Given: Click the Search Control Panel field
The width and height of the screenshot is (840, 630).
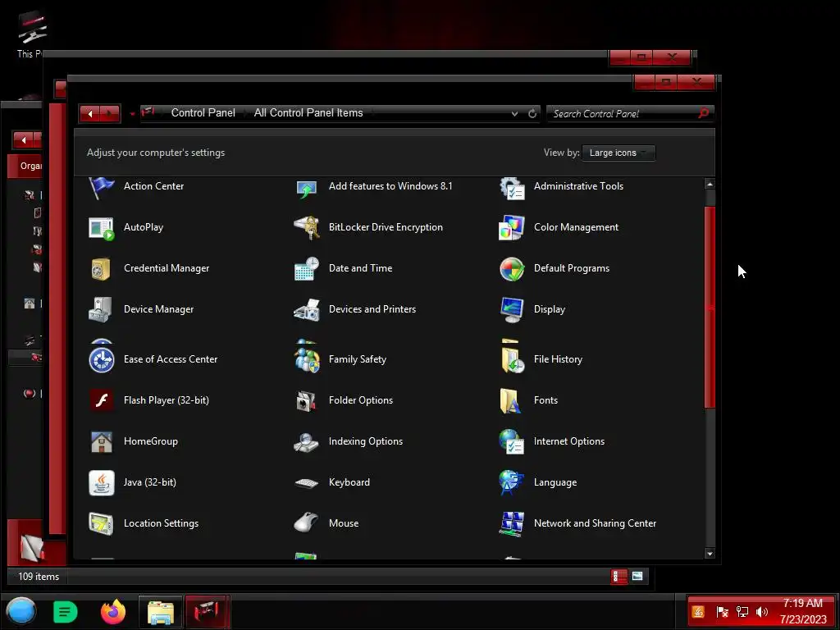Looking at the screenshot, I should 622,113.
